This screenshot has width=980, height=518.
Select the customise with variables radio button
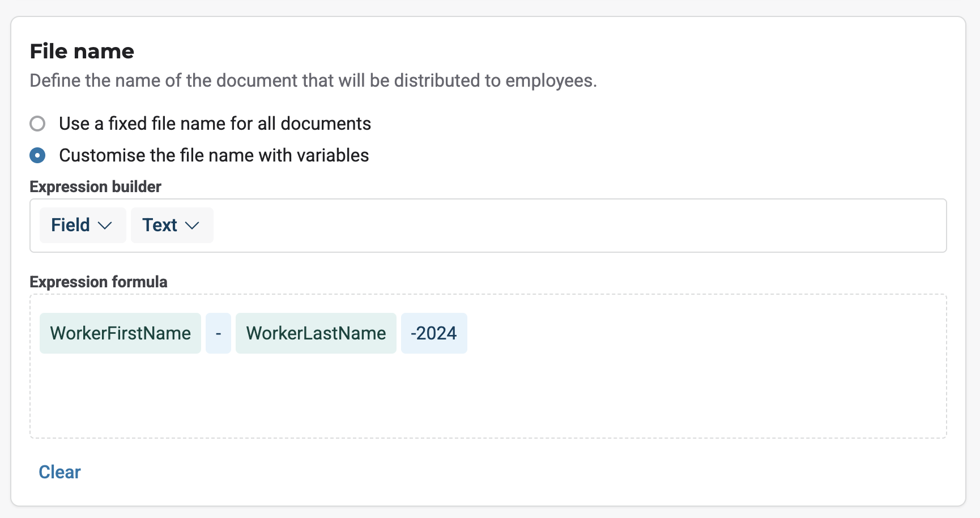coord(37,155)
